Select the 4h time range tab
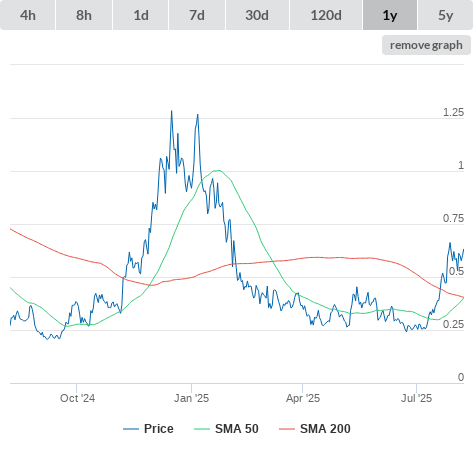This screenshot has height=455, width=474. click(28, 15)
